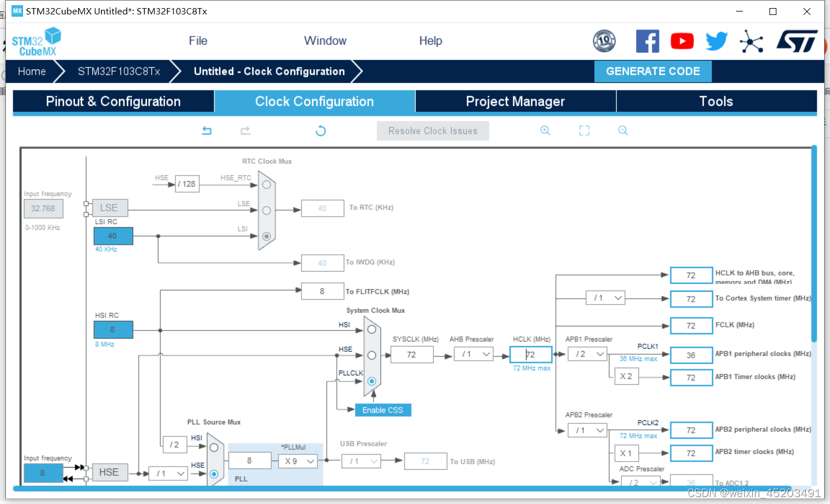Click the LSE oscillator block
Screen dimensions: 830x504
click(109, 208)
